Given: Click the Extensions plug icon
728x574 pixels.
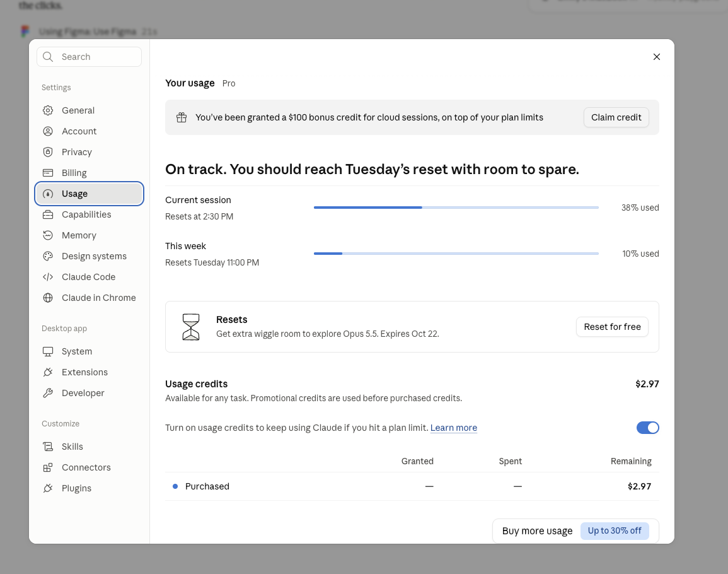Looking at the screenshot, I should (48, 372).
